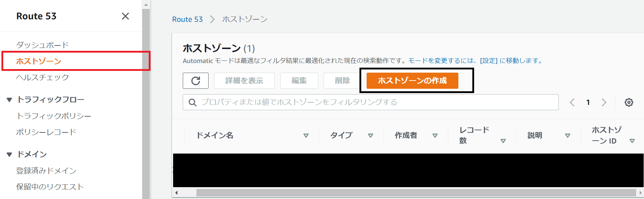Sort by 作成者 column arrow
644x199 pixels.
[435, 136]
